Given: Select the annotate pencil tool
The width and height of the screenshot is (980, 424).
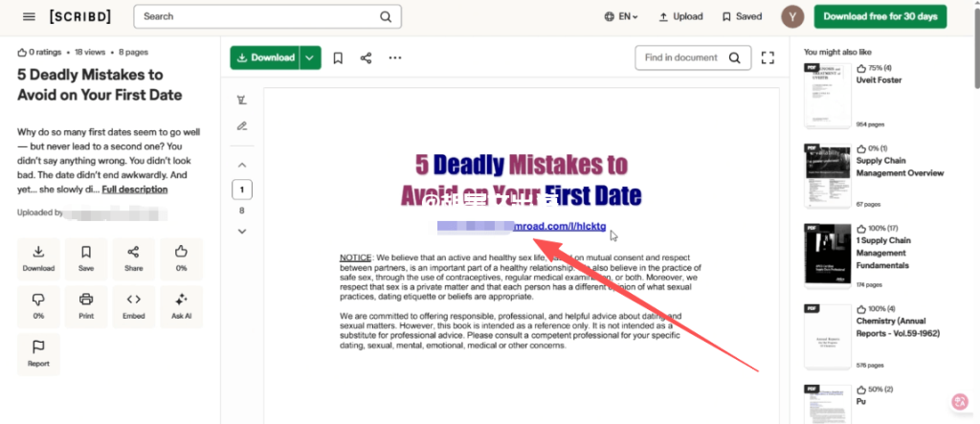Looking at the screenshot, I should point(242,125).
